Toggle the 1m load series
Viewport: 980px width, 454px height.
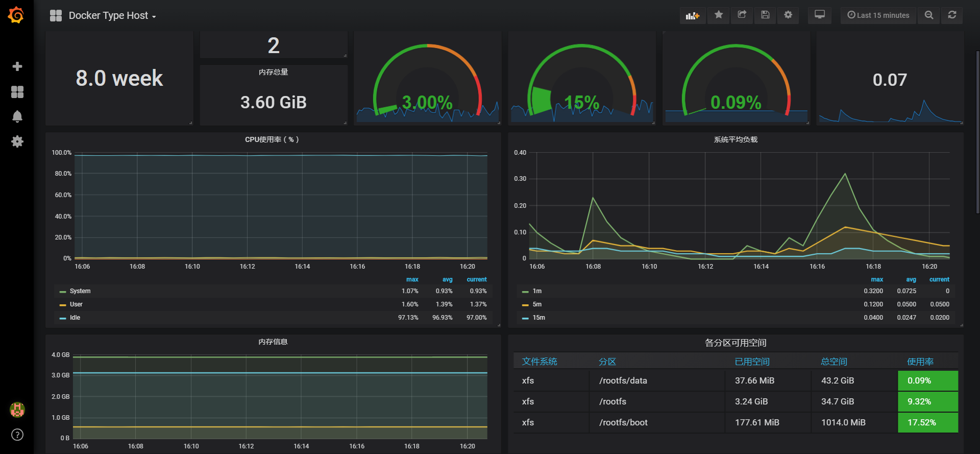point(537,291)
